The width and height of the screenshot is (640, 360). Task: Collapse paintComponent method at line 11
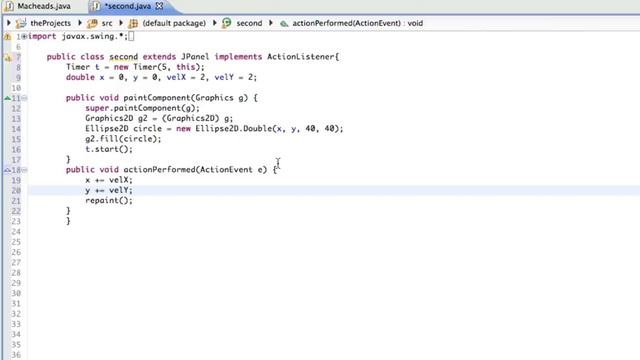click(24, 98)
